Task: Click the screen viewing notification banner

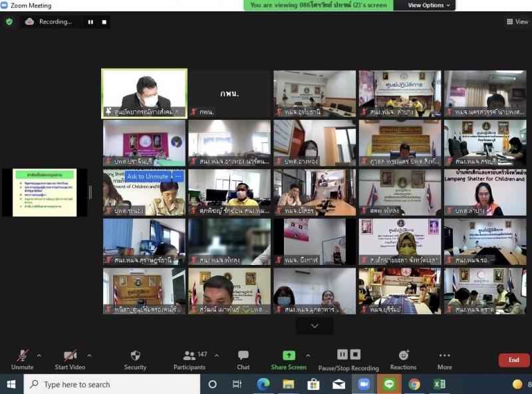Action: pyautogui.click(x=319, y=5)
